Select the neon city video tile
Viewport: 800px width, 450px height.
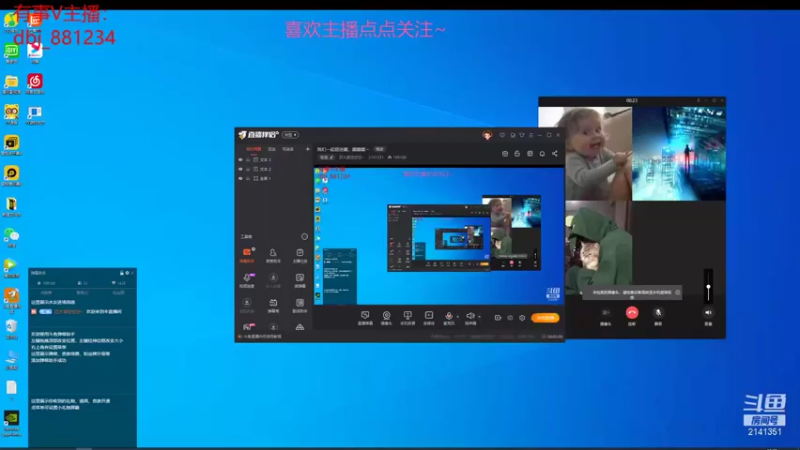[x=679, y=154]
